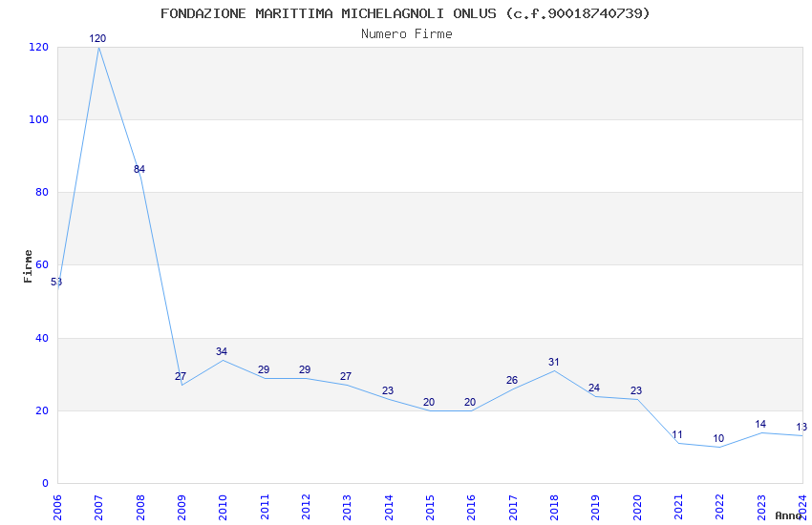Click the 2007 peak data label 120
The image size is (812, 525).
(97, 38)
